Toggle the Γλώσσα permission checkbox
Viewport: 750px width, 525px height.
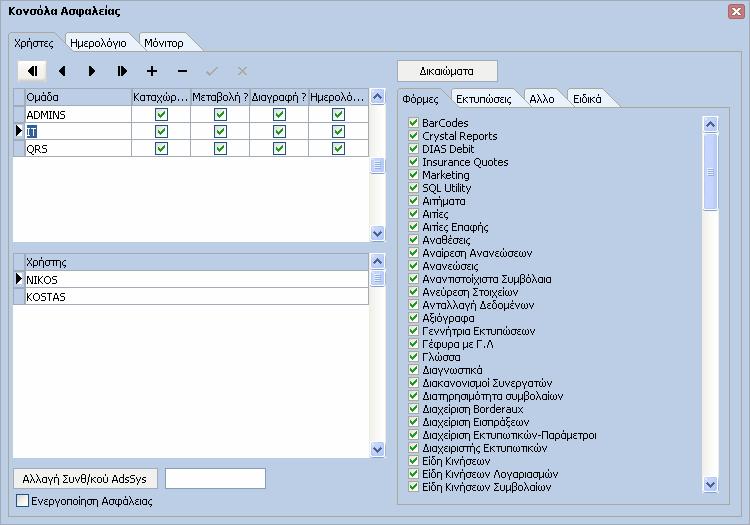[x=414, y=357]
